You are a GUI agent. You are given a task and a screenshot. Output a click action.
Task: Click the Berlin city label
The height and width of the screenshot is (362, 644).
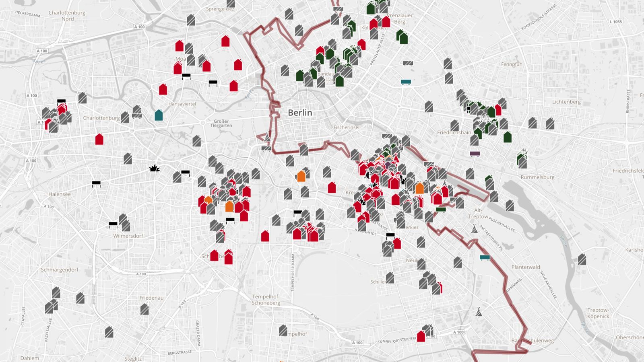300,113
